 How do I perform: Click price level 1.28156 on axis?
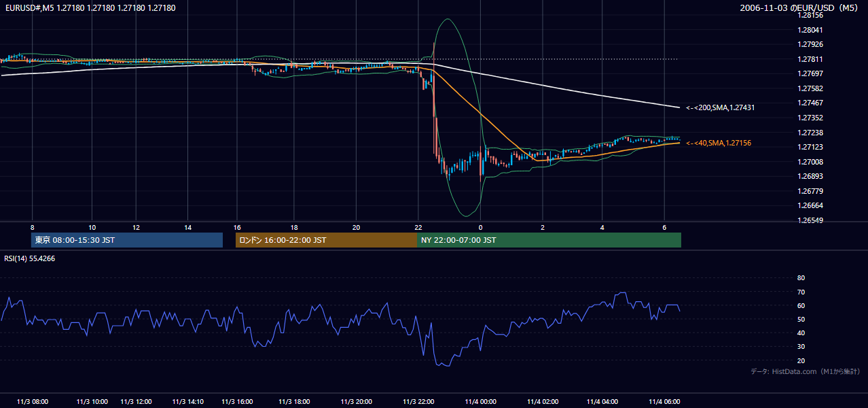pyautogui.click(x=810, y=15)
